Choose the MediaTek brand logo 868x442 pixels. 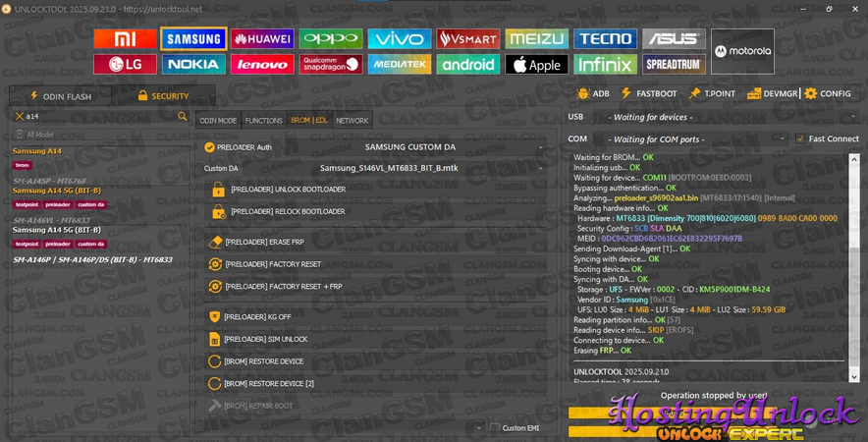click(x=400, y=65)
